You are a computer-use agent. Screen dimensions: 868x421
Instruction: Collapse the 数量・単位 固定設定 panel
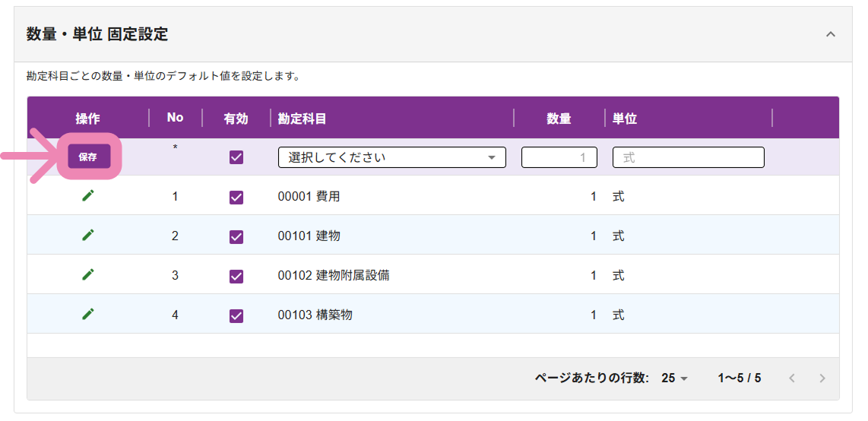click(x=831, y=34)
